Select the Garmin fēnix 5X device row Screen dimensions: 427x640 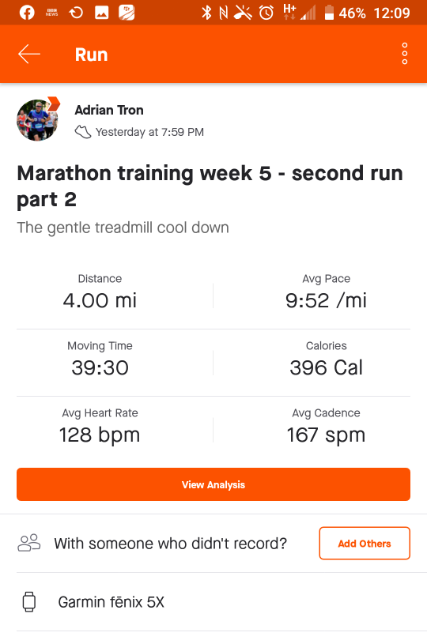[x=214, y=602]
